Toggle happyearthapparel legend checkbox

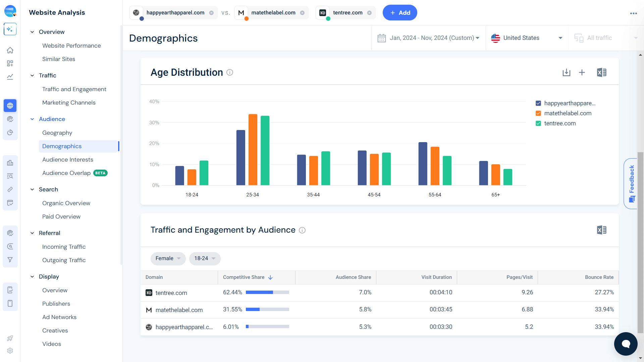click(x=538, y=103)
